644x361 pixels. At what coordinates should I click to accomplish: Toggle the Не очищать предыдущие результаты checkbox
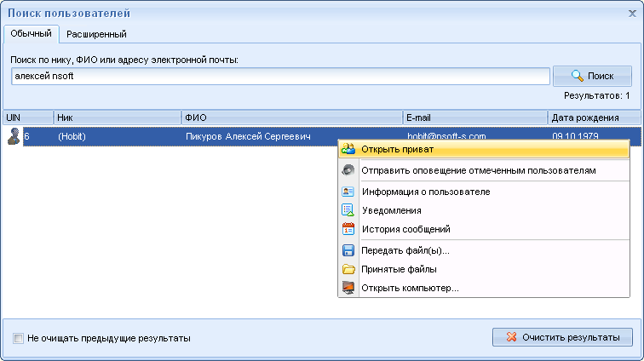[19, 338]
